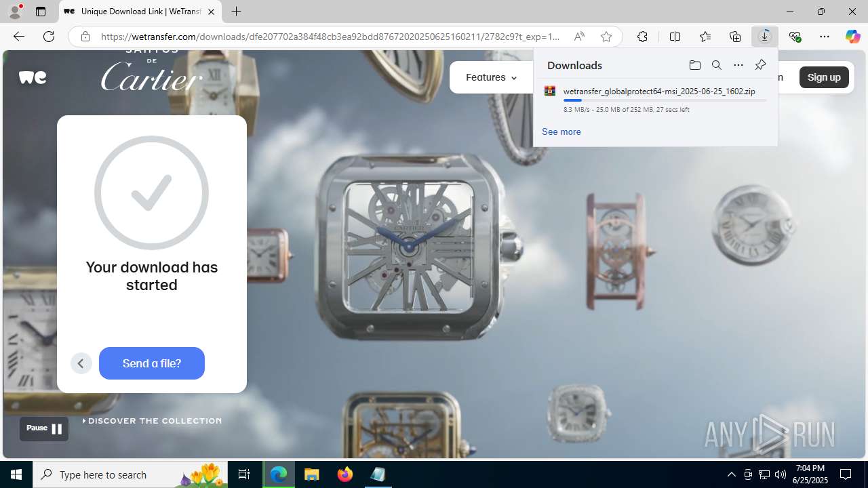Open Task View on taskbar

244,474
